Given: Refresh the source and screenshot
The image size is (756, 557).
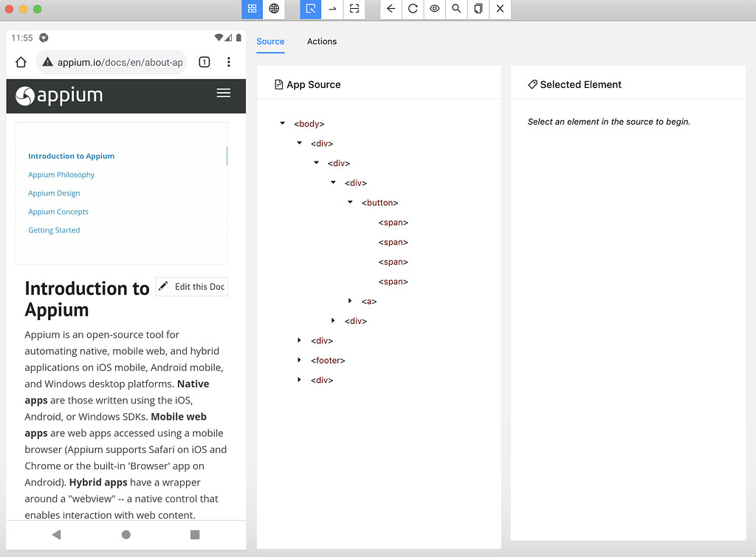Looking at the screenshot, I should (413, 9).
